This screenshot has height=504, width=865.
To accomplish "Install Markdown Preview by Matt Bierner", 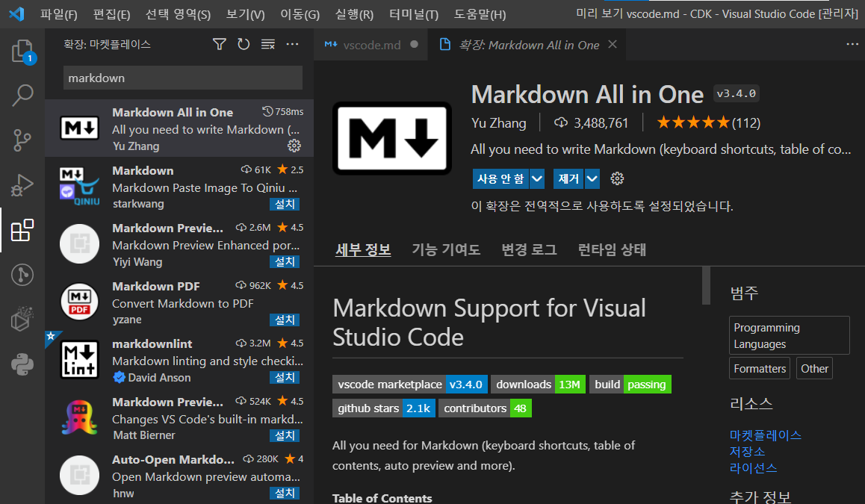I will tap(285, 435).
